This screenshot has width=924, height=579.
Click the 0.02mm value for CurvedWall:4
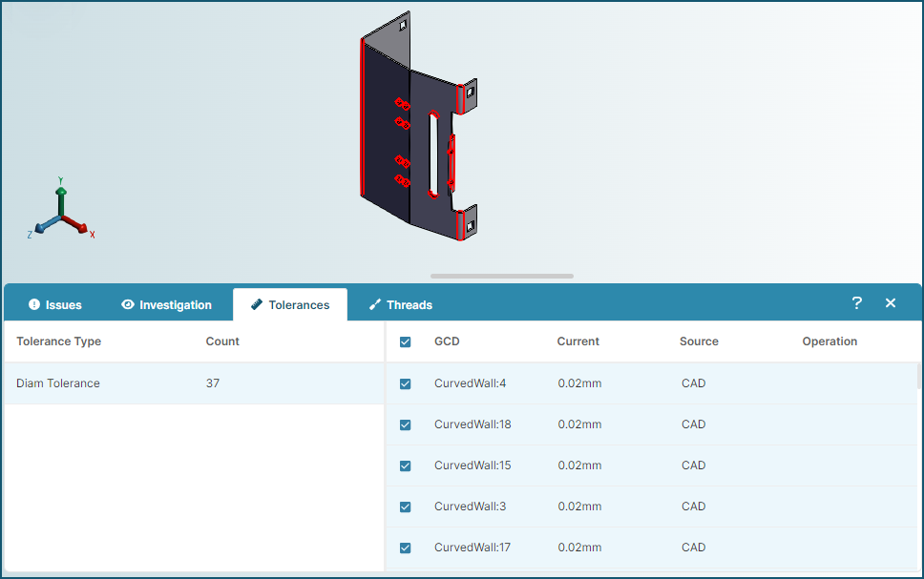[579, 383]
